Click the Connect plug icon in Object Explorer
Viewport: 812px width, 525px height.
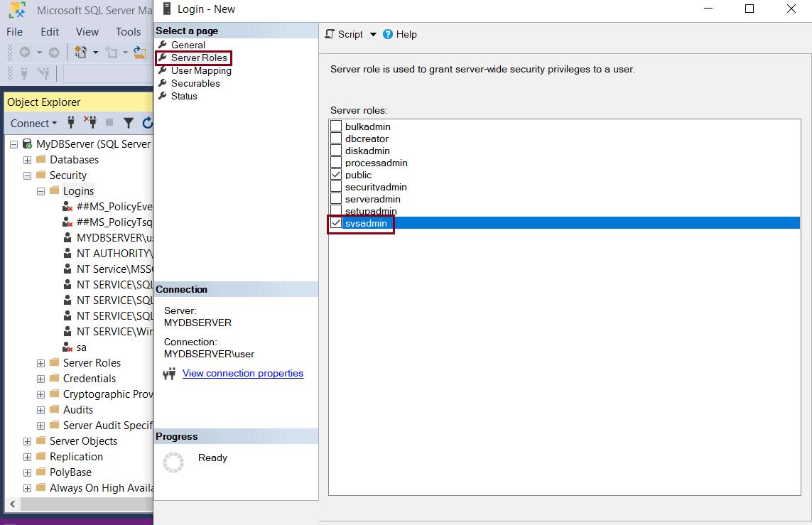click(70, 123)
